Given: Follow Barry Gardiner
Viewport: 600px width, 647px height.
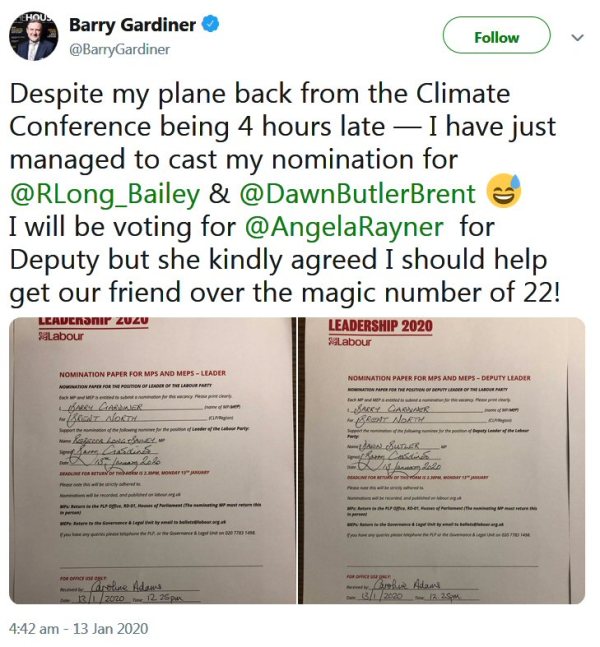Looking at the screenshot, I should click(496, 35).
